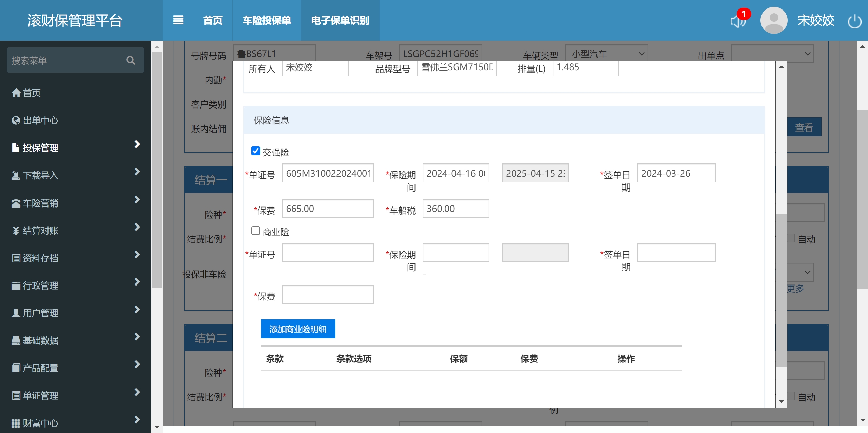Viewport: 868px width, 433px height.
Task: Open the 车辆类型 dropdown
Action: point(606,54)
